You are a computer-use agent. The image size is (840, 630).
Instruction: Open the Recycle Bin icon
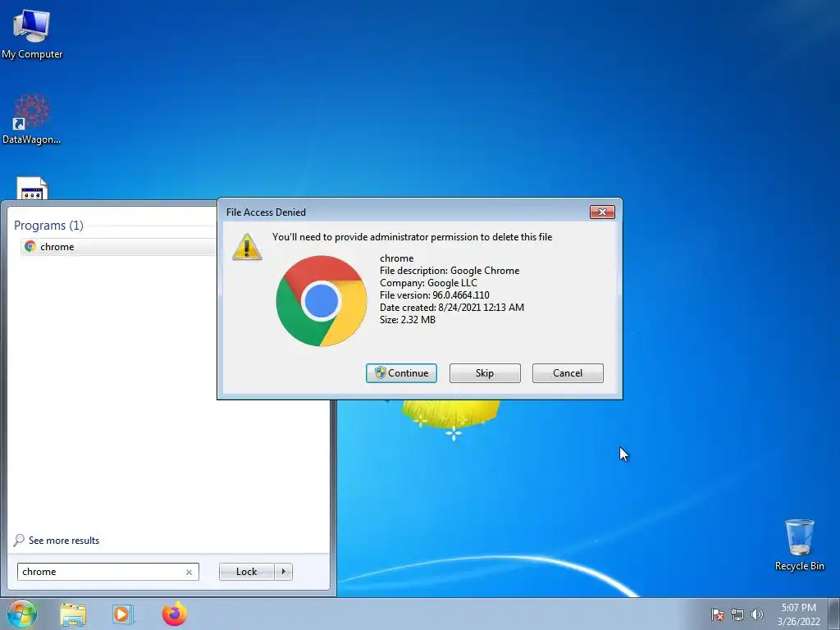[x=799, y=545]
